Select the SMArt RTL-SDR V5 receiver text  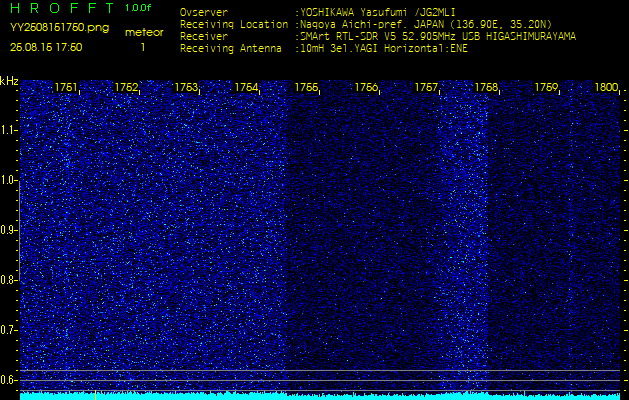(x=438, y=37)
